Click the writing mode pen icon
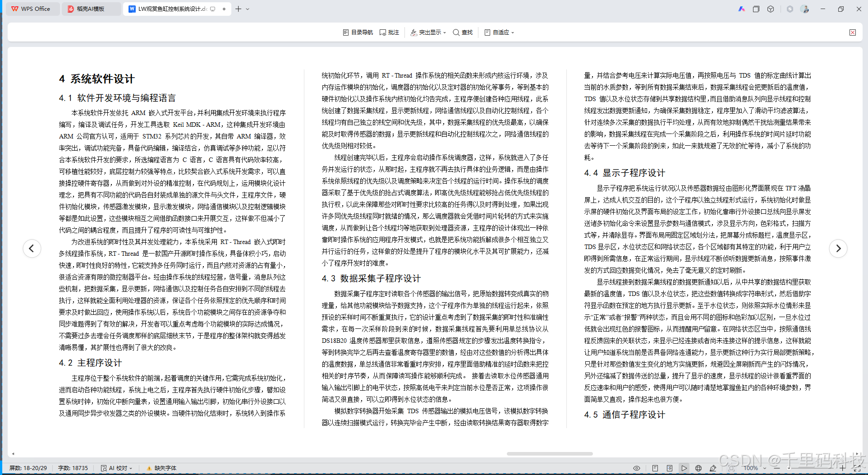This screenshot has height=475, width=868. (x=713, y=468)
